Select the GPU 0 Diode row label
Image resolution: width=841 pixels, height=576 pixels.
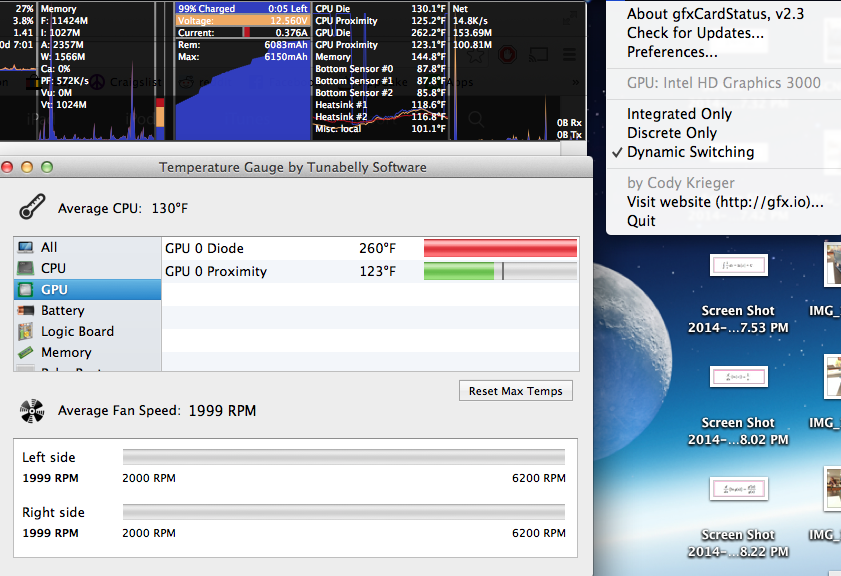(x=204, y=248)
